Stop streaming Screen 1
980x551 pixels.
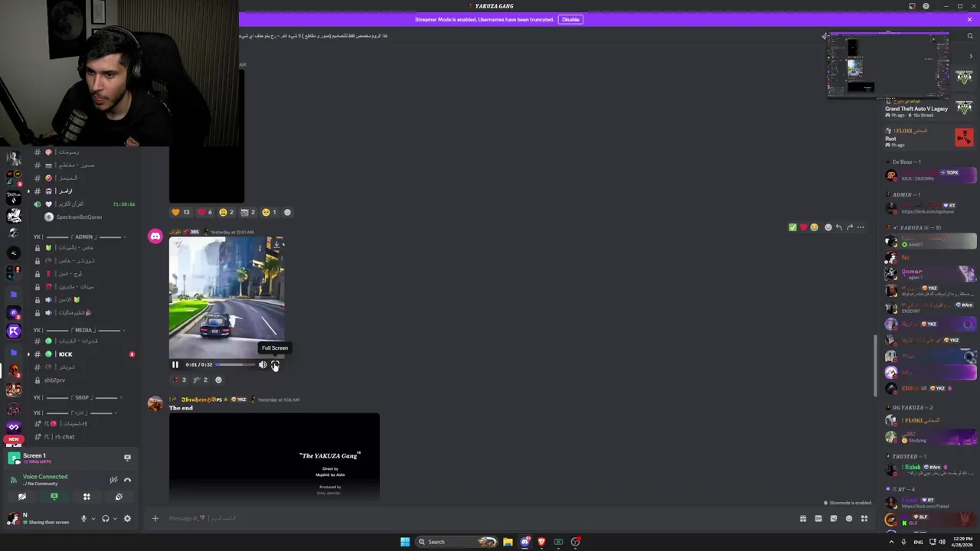click(127, 458)
